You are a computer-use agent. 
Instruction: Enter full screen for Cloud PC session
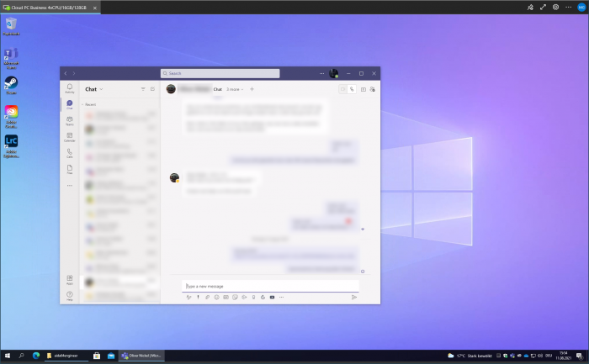(543, 7)
